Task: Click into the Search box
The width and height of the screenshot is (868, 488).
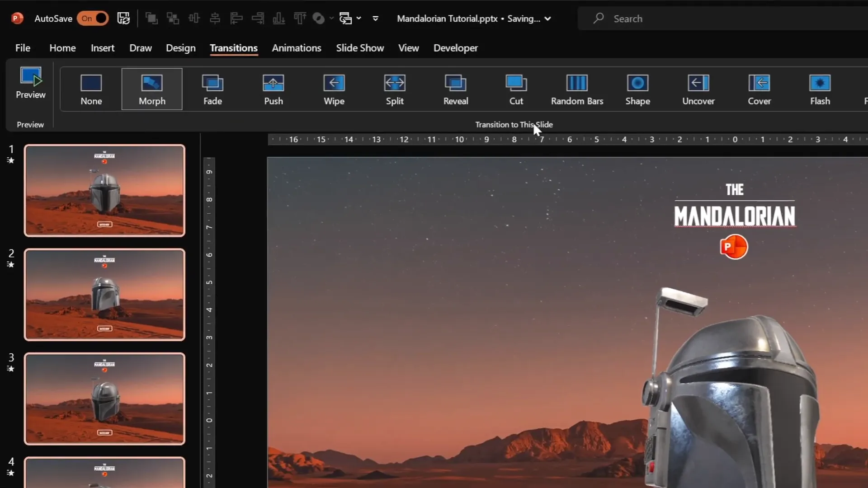Action: (723, 19)
